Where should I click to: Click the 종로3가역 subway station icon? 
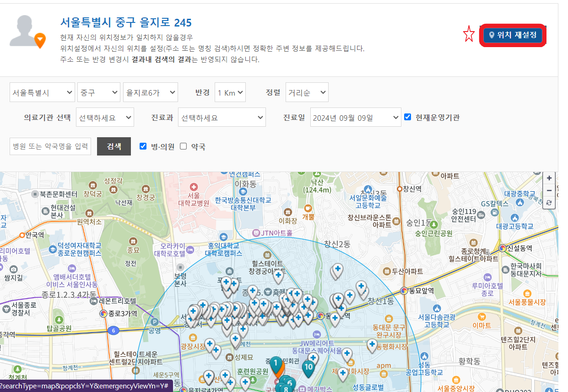pyautogui.click(x=104, y=313)
